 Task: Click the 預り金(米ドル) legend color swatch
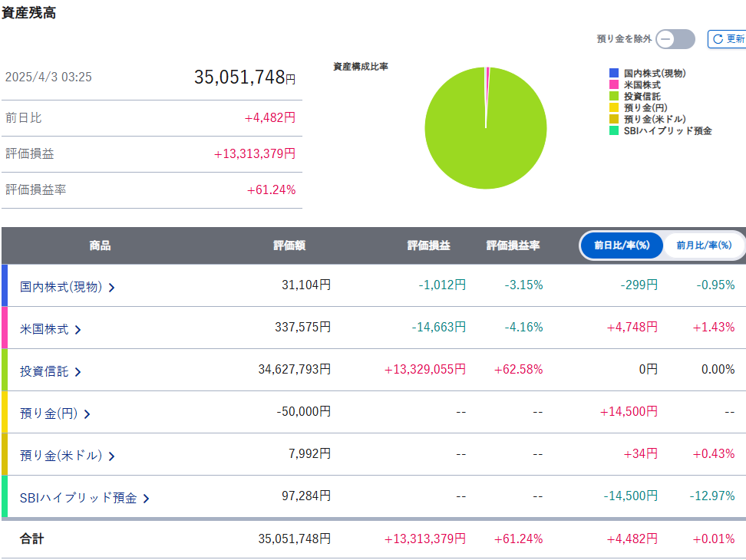pos(614,120)
